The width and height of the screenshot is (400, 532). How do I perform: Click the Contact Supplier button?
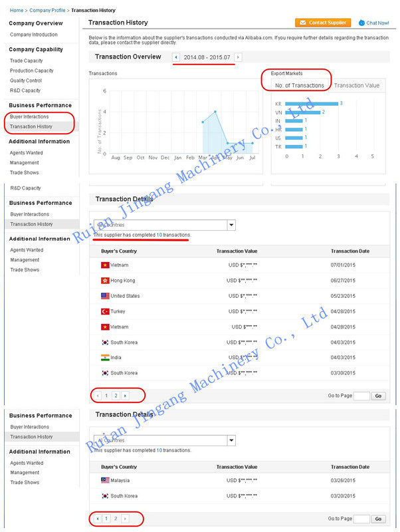point(323,23)
